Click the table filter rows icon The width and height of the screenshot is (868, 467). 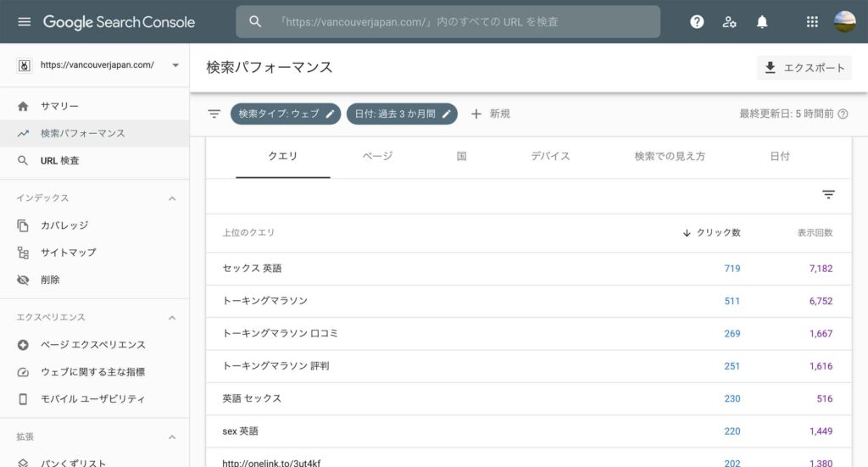[828, 195]
